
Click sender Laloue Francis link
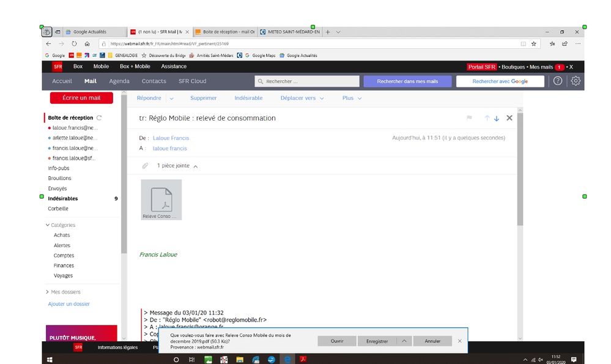[x=171, y=138]
